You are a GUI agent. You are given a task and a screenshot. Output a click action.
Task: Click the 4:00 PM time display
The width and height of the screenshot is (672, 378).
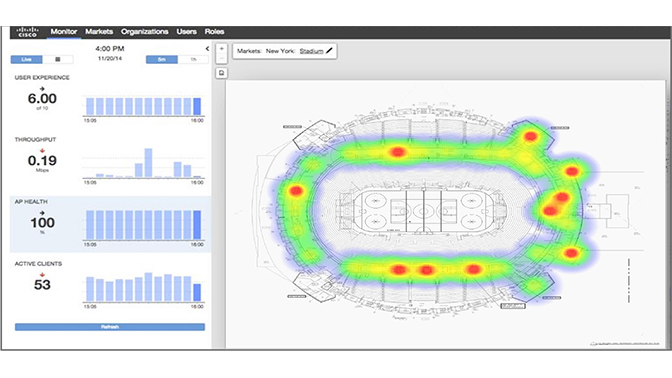pyautogui.click(x=110, y=49)
